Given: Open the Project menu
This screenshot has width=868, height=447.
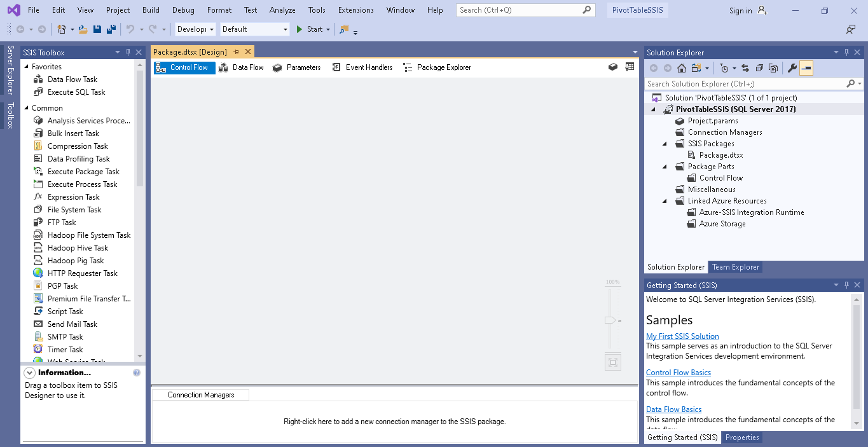Looking at the screenshot, I should tap(118, 10).
